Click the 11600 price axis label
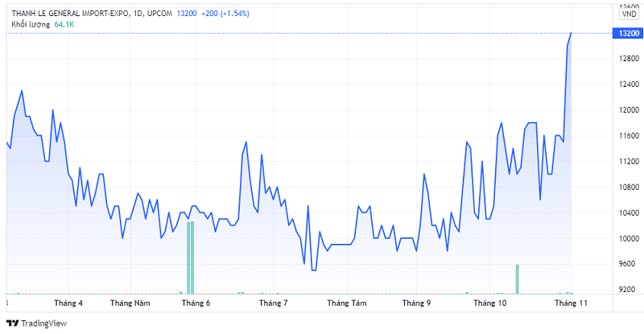 coord(629,135)
